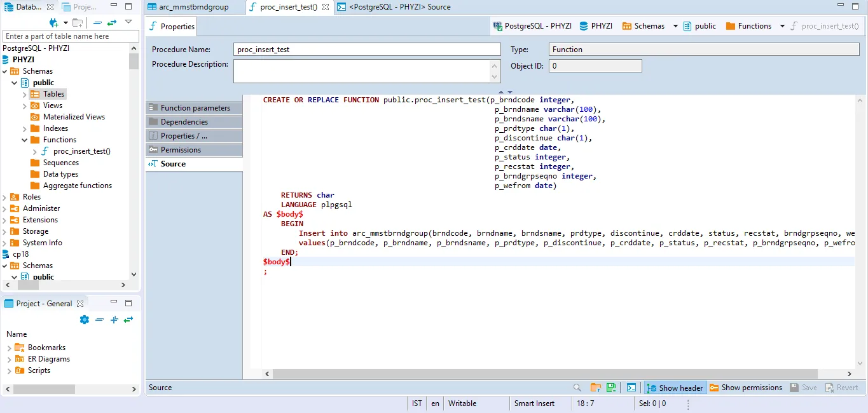868x413 pixels.
Task: Click the green save-to-file disk icon
Action: coord(611,388)
